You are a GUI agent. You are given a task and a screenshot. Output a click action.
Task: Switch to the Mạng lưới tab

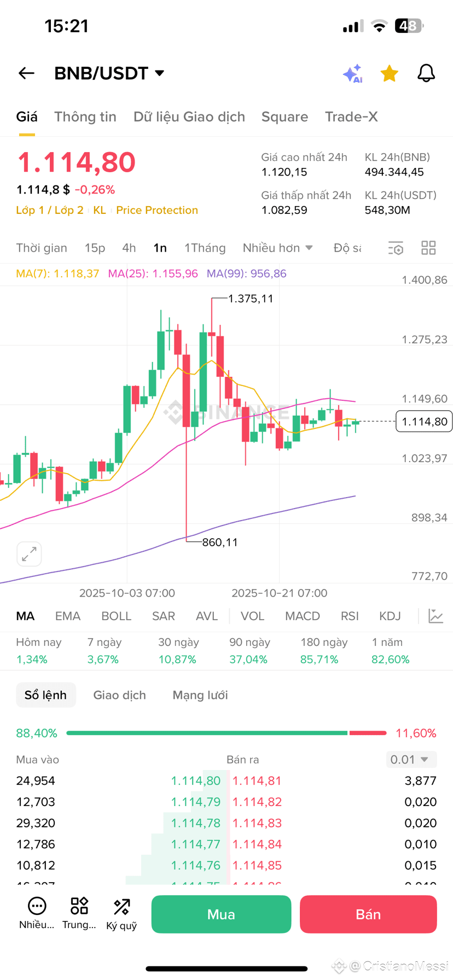[x=200, y=695]
